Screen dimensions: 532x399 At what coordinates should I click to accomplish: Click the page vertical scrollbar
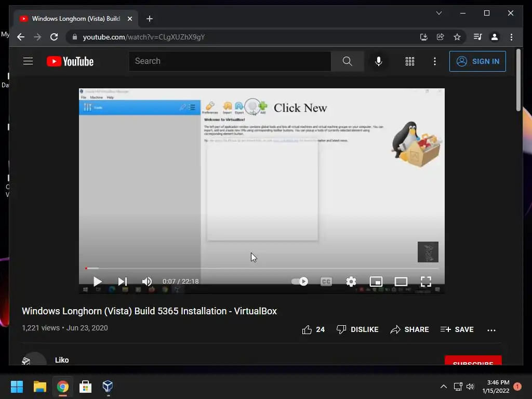coord(518,80)
